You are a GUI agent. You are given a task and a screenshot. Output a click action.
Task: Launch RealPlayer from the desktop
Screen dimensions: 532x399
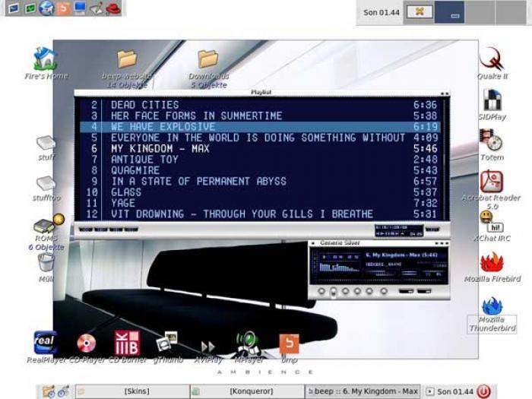point(46,343)
